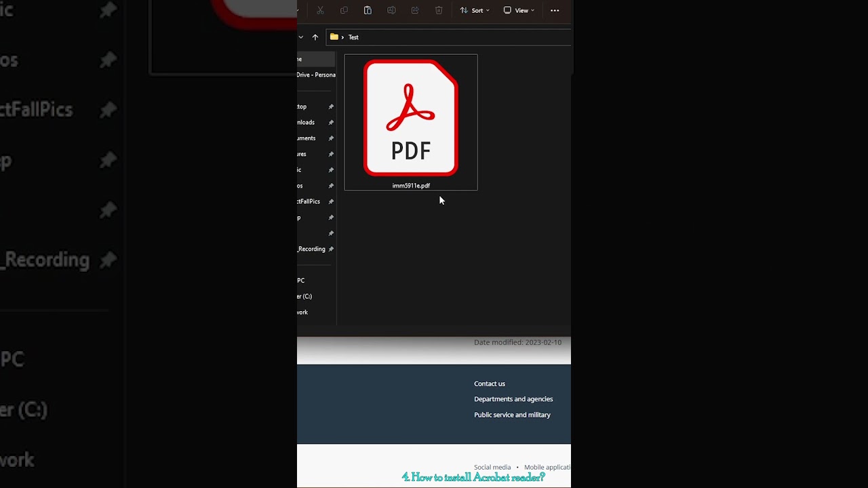Open the FallPics pinned folder
Screen dimensions: 868x488
(309, 201)
